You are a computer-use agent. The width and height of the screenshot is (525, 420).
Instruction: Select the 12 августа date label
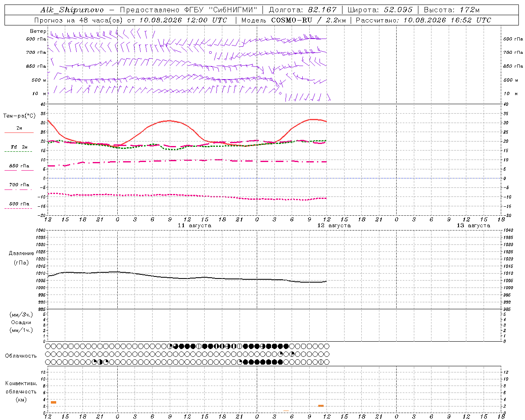pos(334,226)
